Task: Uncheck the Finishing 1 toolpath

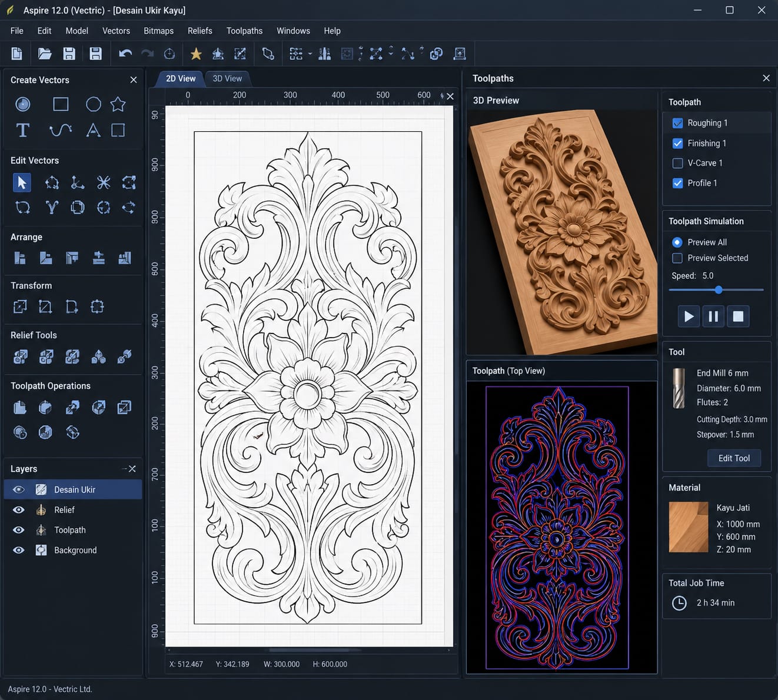Action: 677,143
